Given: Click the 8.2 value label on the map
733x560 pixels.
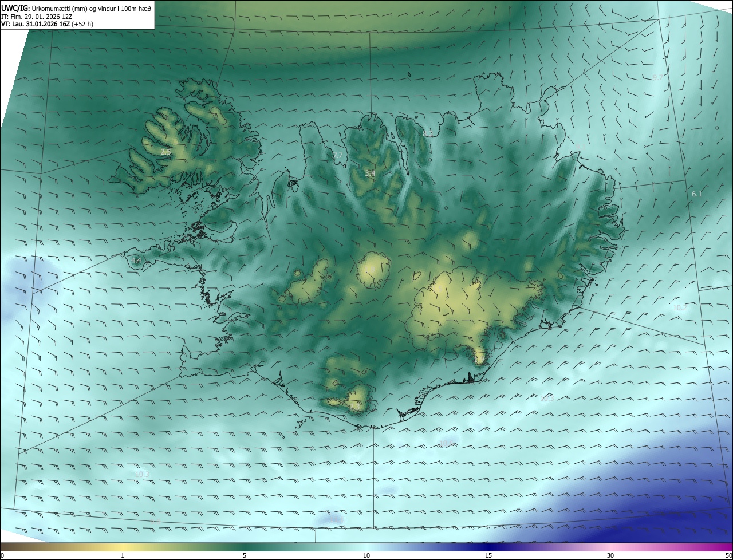Looking at the screenshot, I should click(x=428, y=133).
